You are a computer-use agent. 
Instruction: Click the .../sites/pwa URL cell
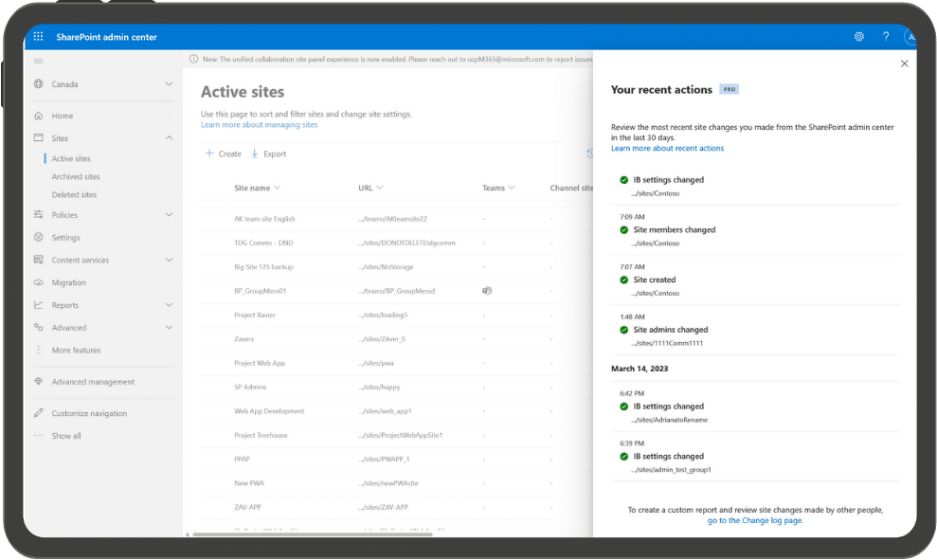click(376, 363)
